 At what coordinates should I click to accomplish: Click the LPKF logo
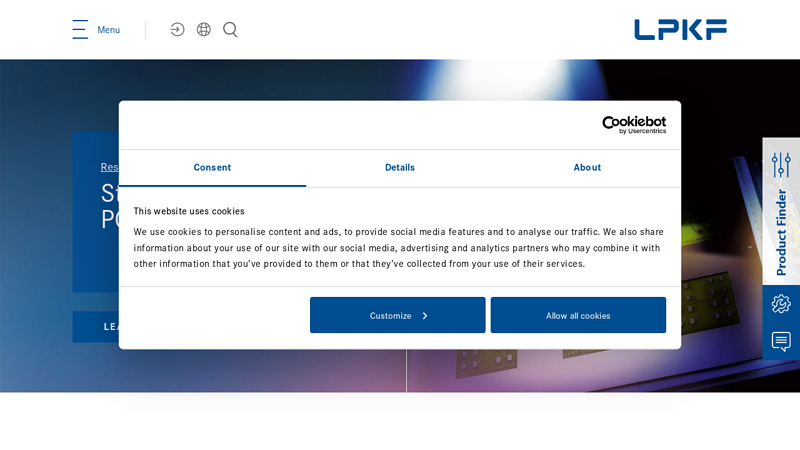(680, 30)
